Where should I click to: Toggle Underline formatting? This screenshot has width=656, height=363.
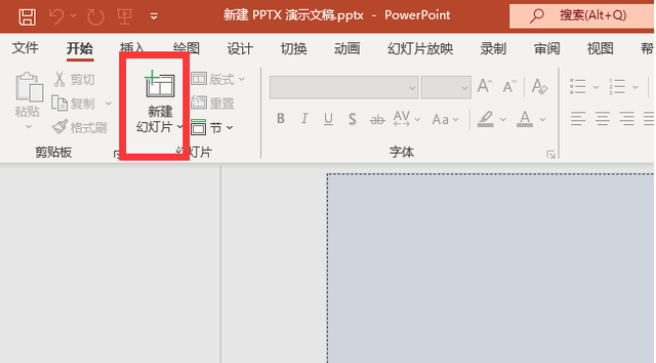click(x=328, y=119)
